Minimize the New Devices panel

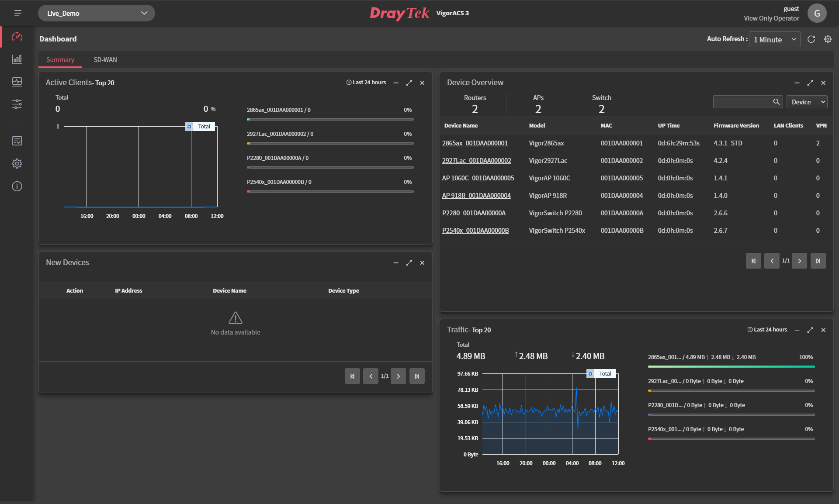(x=396, y=262)
